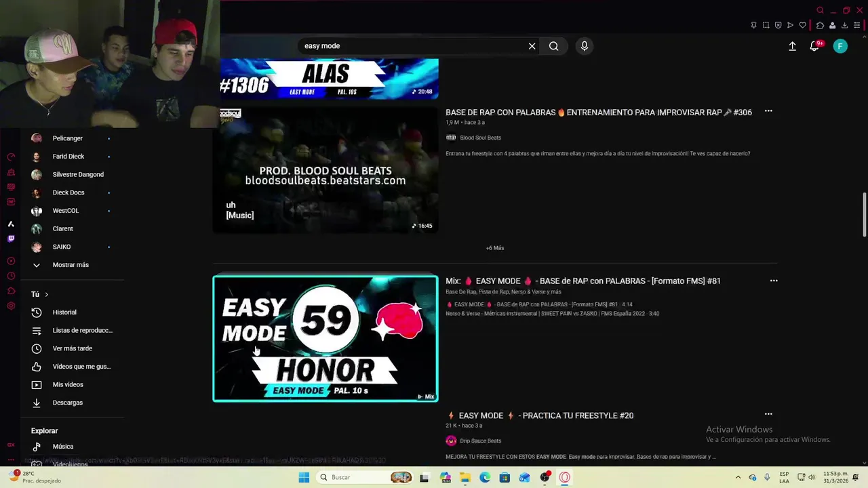Open Descargas in the YouTube sidebar

click(x=71, y=403)
